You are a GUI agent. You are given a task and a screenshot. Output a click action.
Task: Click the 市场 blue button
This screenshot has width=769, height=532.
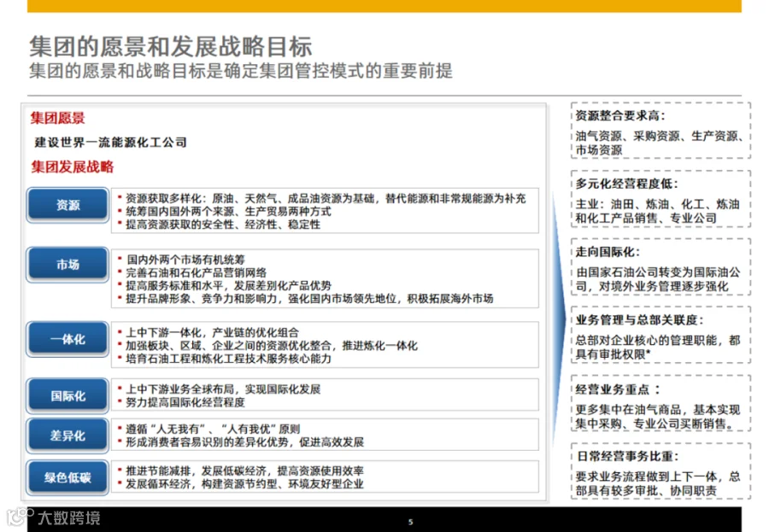tap(68, 264)
